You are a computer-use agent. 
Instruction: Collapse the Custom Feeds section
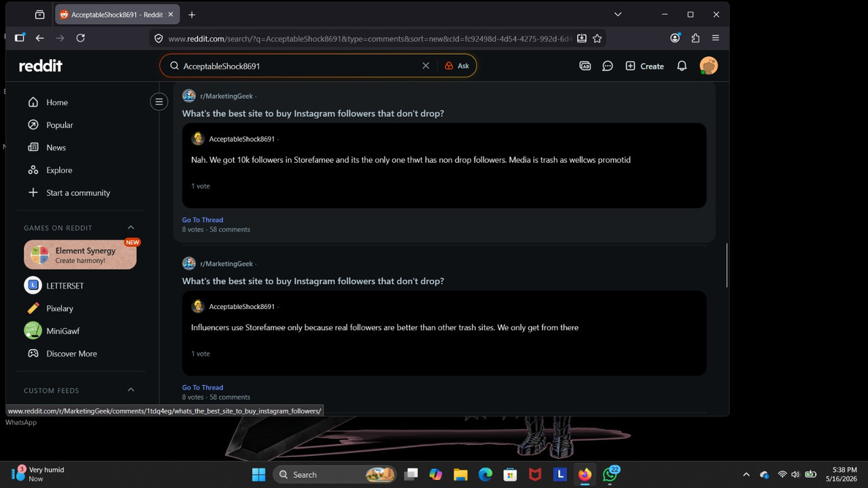(x=131, y=390)
